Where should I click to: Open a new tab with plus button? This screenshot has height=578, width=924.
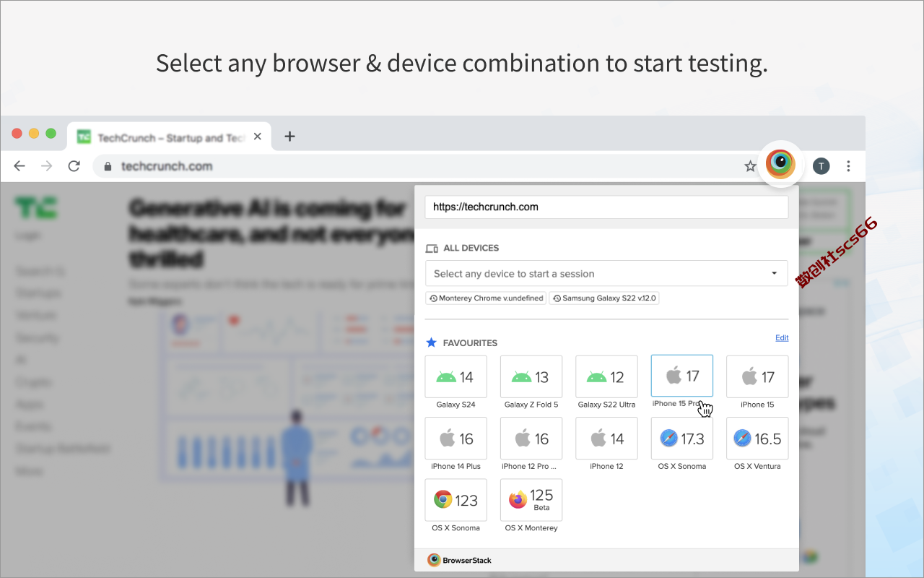point(289,136)
